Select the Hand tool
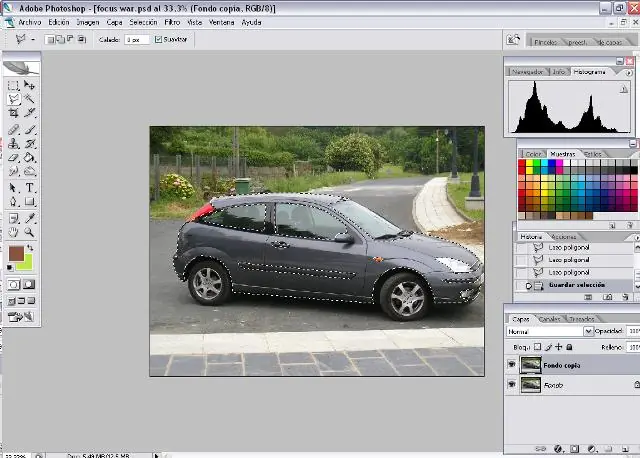This screenshot has width=640, height=458. click(x=13, y=232)
